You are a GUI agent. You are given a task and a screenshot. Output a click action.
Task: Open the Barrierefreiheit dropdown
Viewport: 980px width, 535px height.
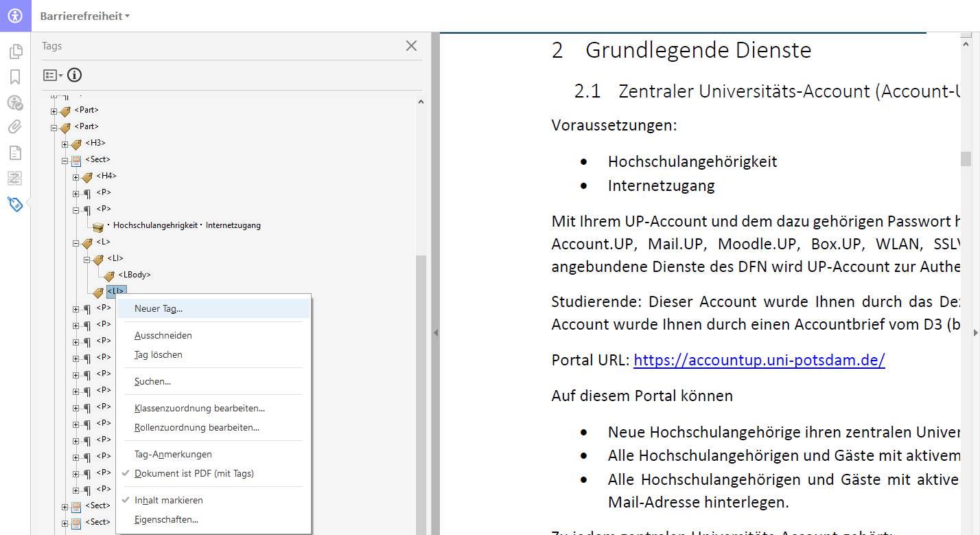click(85, 16)
